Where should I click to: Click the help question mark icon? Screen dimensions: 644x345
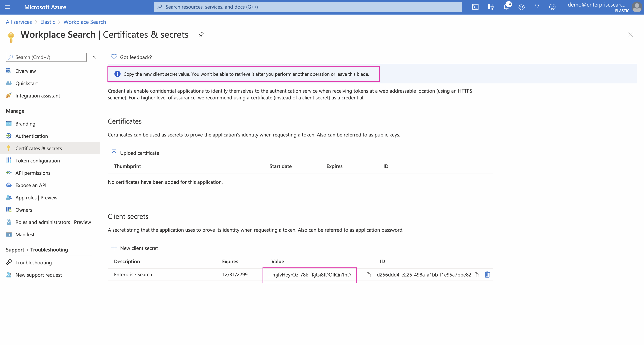click(537, 7)
